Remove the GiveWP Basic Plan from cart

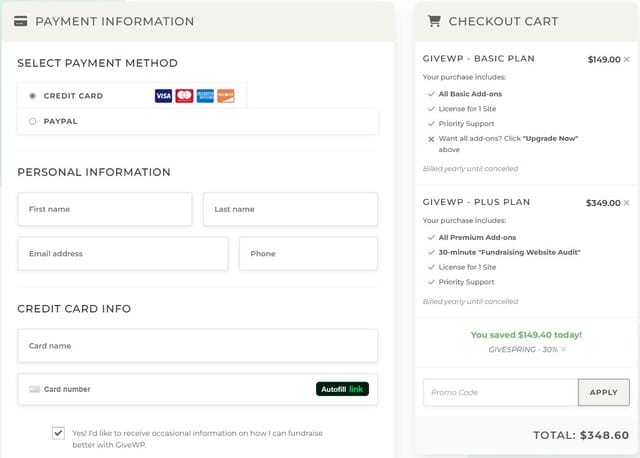click(626, 60)
